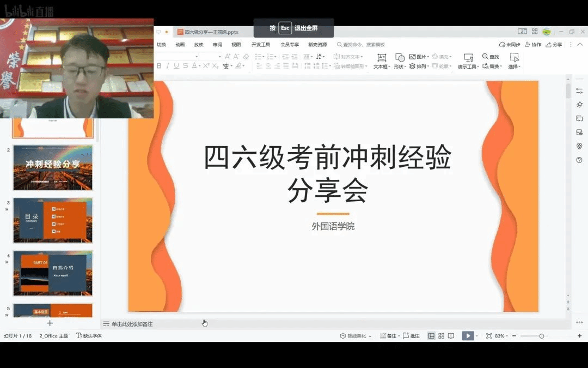Click the collaborate (协作) button
588x368 pixels.
[x=533, y=45]
